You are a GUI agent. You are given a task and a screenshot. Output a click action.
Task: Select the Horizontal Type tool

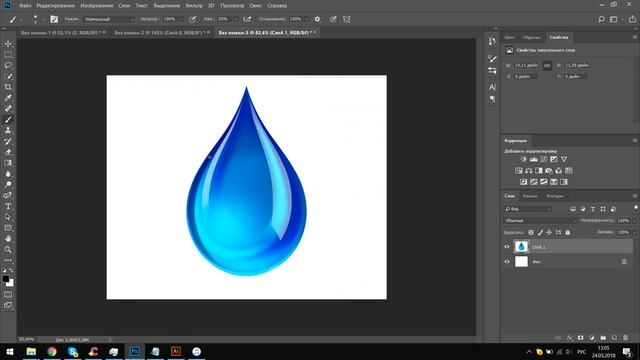8,206
